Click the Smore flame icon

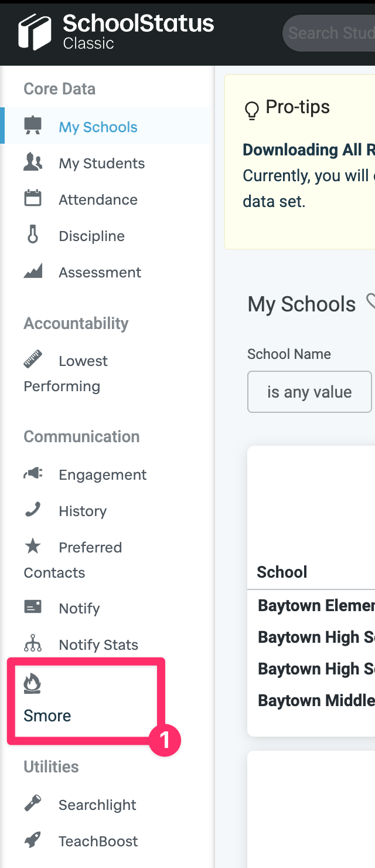click(32, 684)
